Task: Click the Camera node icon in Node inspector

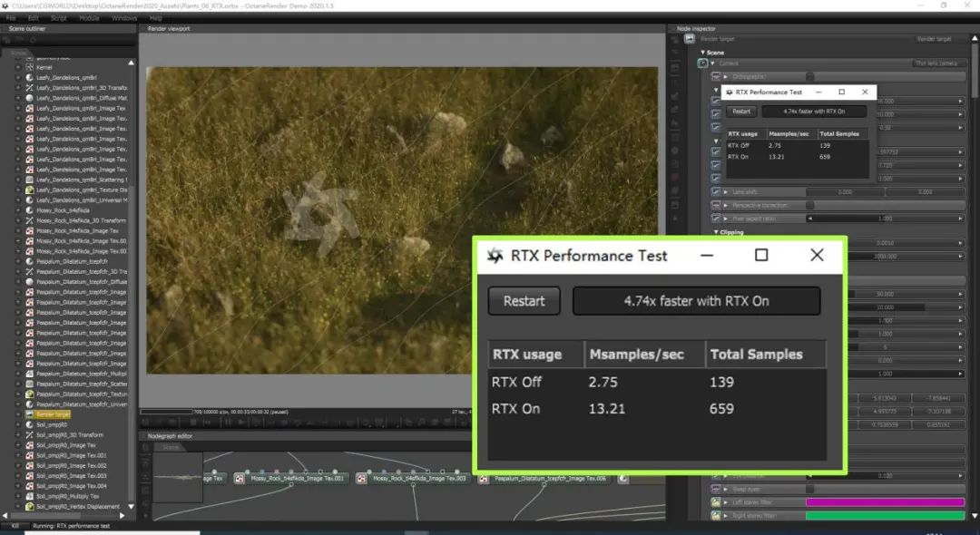Action: pyautogui.click(x=702, y=63)
